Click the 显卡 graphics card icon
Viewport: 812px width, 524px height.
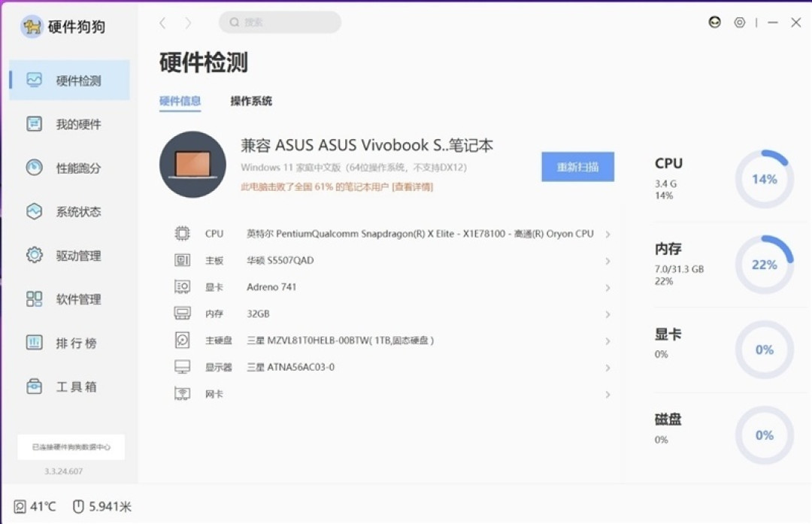[x=182, y=287]
